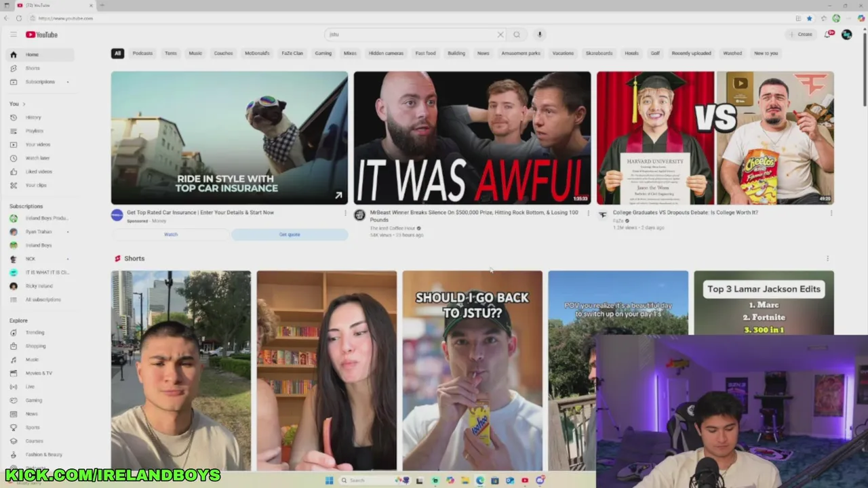This screenshot has height=488, width=868.
Task: Open the hamburger guide menu
Action: (13, 35)
